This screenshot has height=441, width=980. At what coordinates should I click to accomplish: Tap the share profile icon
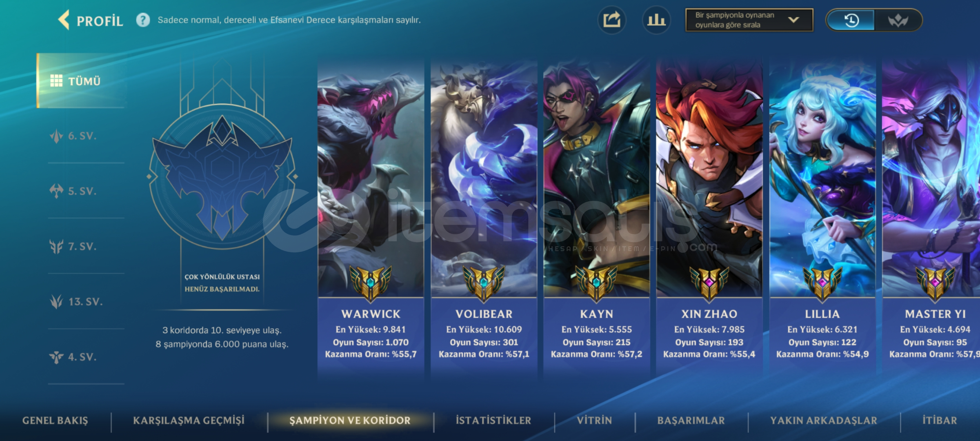611,20
